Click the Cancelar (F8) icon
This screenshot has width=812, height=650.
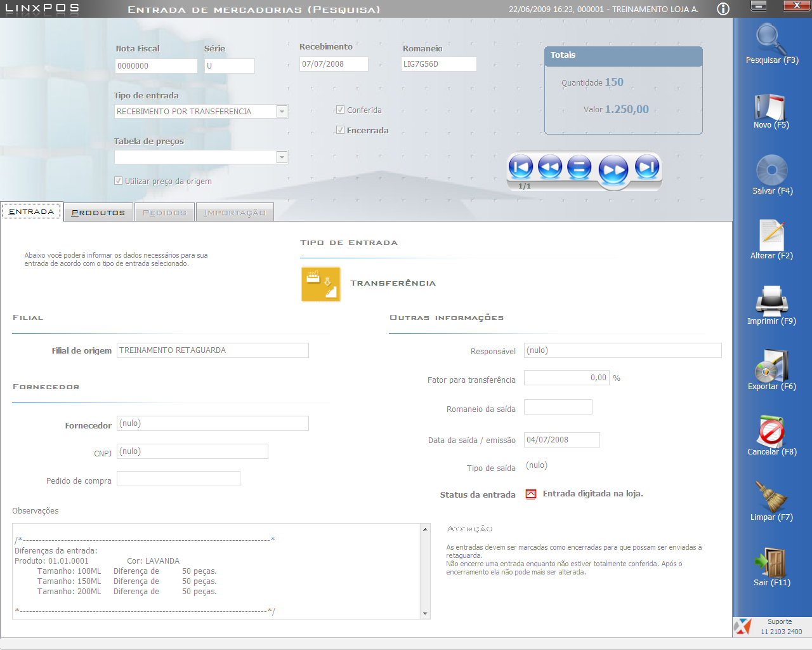(x=771, y=431)
